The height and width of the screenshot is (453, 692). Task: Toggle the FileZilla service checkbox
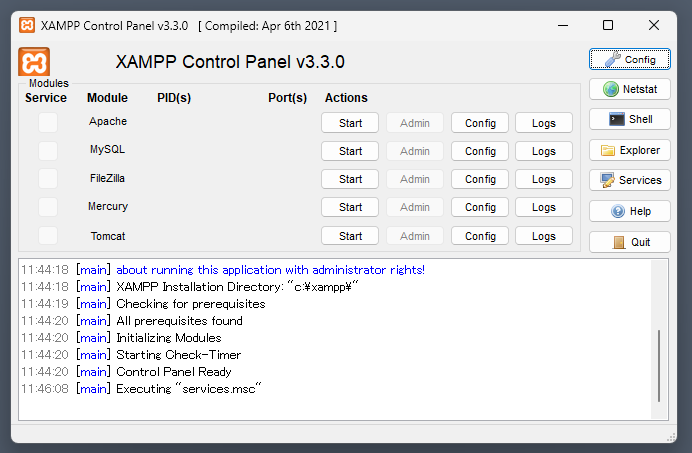click(x=48, y=178)
